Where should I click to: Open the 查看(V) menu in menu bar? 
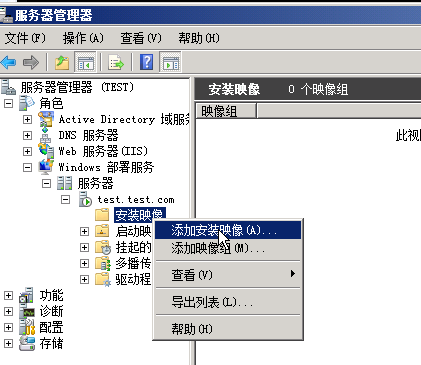(141, 38)
